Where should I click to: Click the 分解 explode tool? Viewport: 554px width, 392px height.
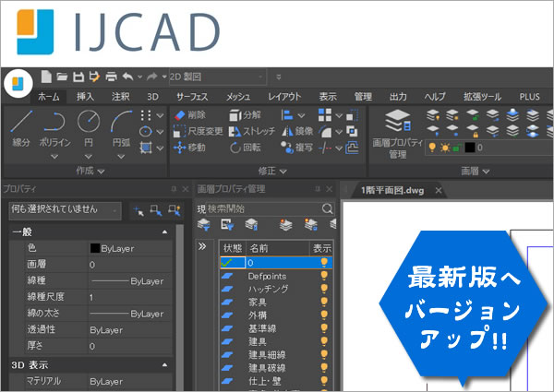click(x=246, y=115)
